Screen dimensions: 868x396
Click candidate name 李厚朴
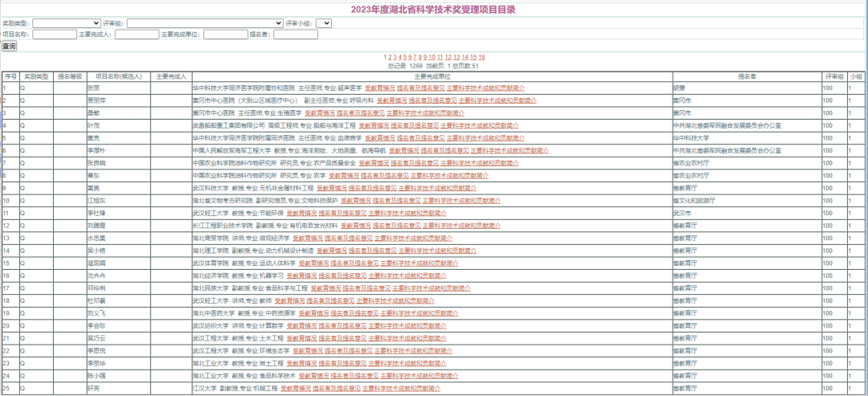pyautogui.click(x=96, y=150)
